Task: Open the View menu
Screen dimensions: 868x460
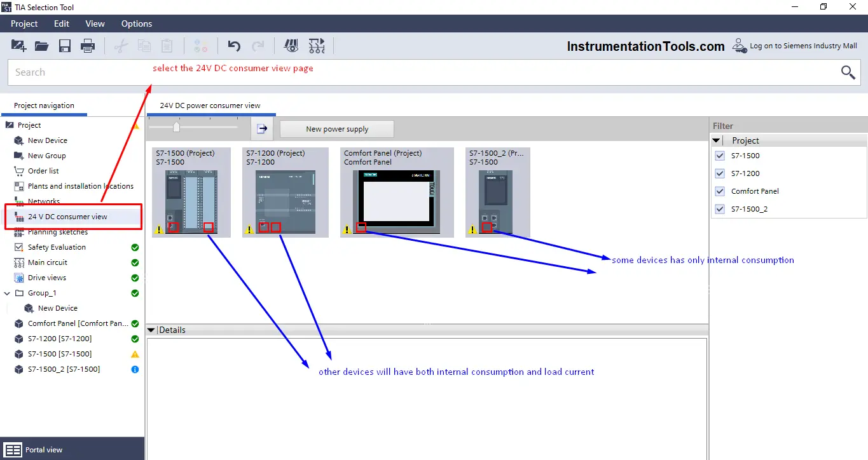Action: coord(95,24)
